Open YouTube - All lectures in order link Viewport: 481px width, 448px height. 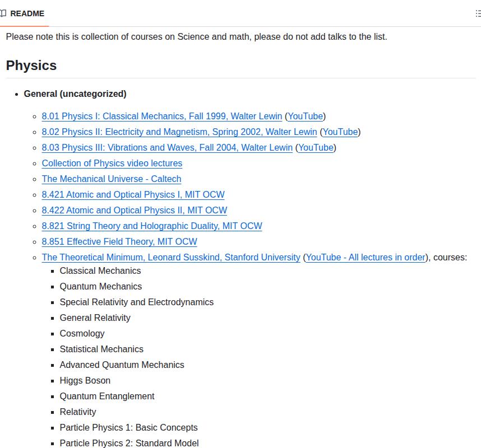366,258
